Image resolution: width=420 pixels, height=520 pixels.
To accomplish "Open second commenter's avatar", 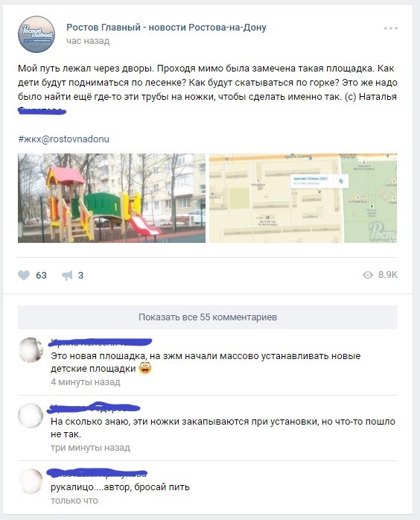I will pos(31,416).
